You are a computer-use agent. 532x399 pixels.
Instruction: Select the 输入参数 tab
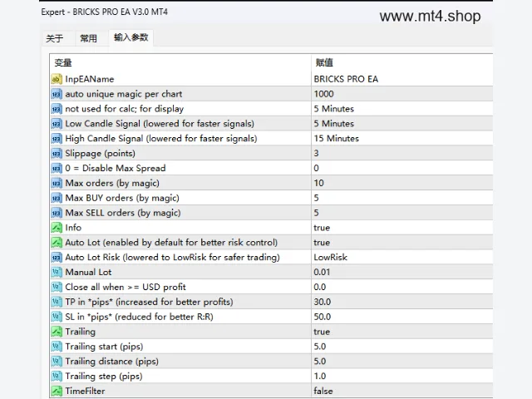click(131, 37)
